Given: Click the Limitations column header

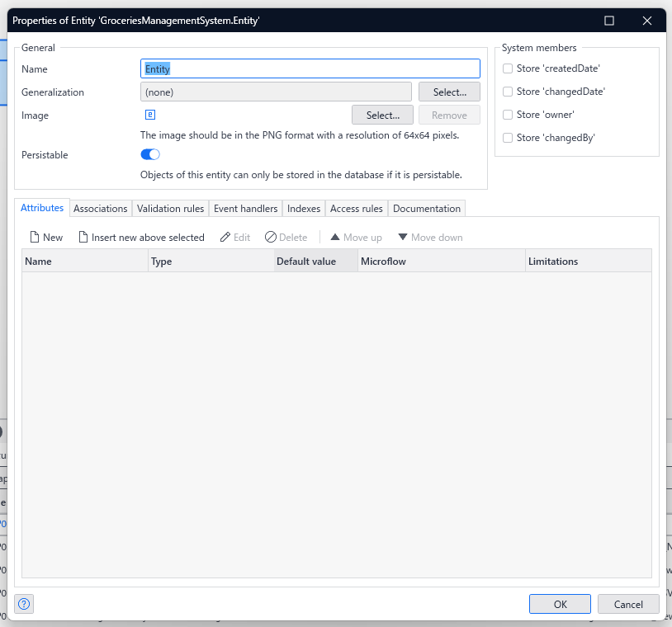Looking at the screenshot, I should [589, 262].
